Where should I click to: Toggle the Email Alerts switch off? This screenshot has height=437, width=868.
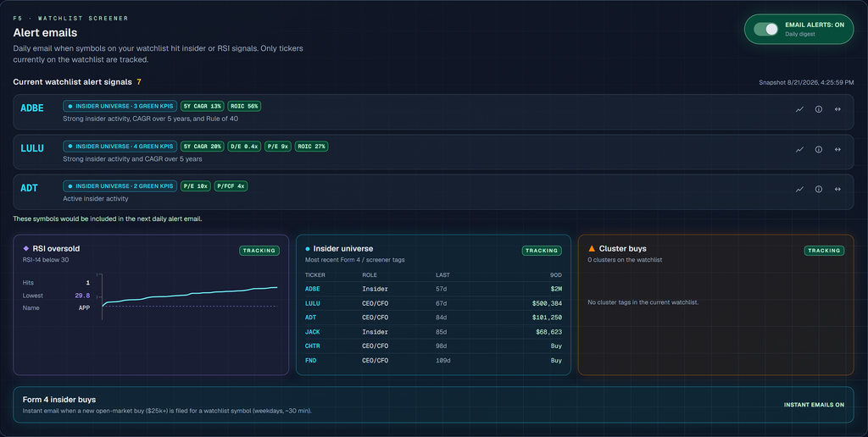click(766, 30)
